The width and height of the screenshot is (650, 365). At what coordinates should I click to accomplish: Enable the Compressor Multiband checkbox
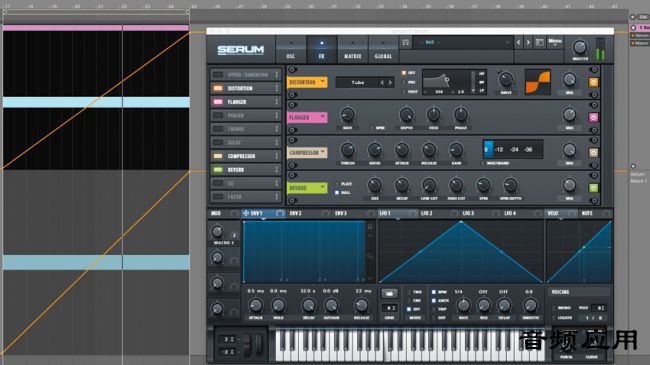tap(482, 163)
